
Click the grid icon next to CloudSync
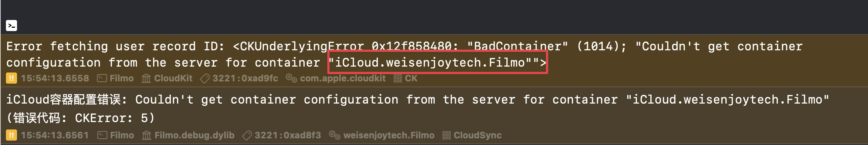point(447,135)
